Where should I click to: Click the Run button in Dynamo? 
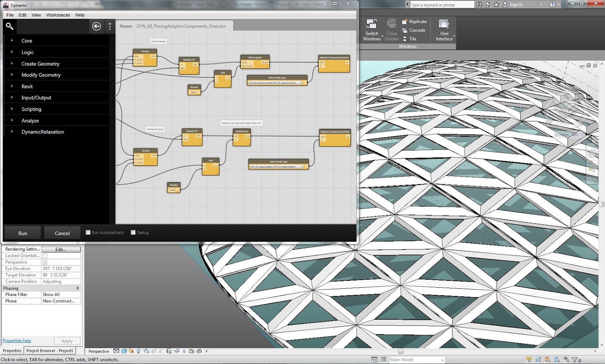(22, 233)
